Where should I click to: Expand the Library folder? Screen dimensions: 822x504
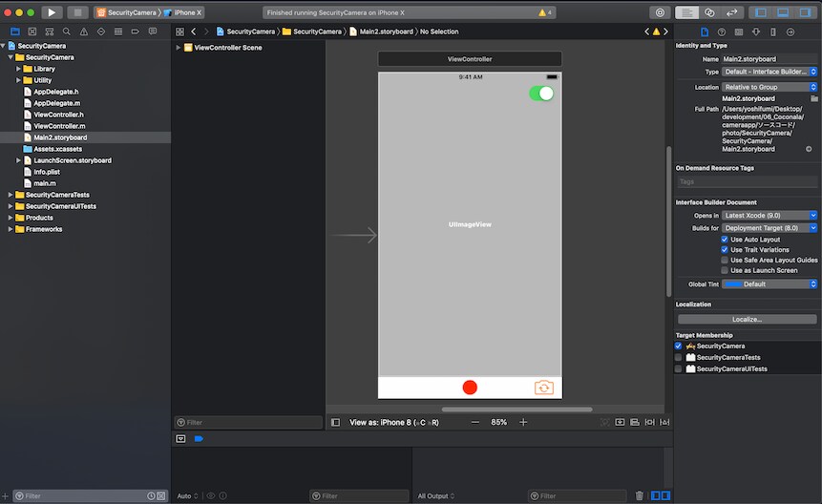[18, 69]
